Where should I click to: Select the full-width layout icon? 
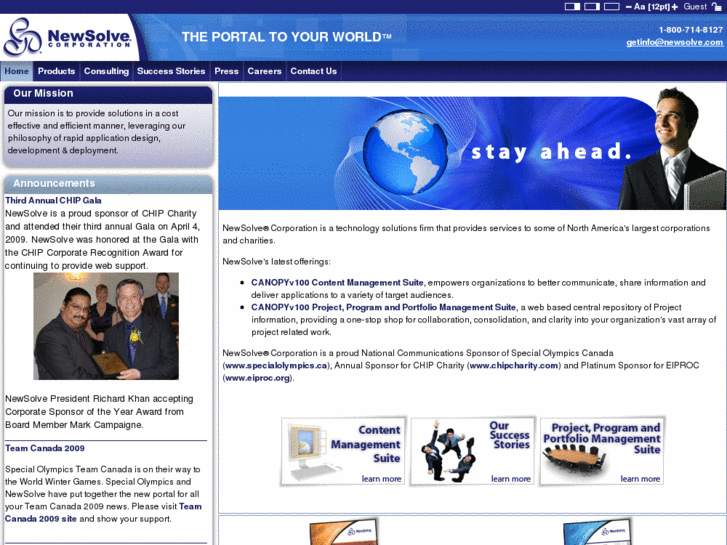612,6
